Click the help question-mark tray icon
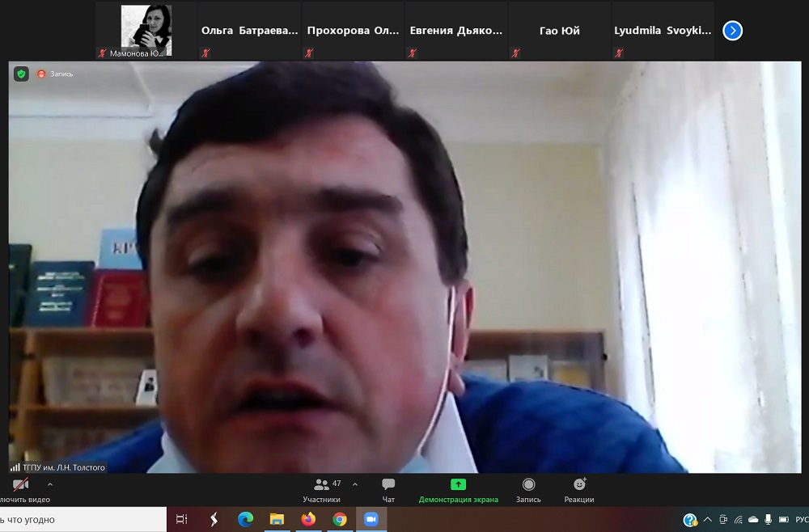The width and height of the screenshot is (809, 532). tap(690, 520)
